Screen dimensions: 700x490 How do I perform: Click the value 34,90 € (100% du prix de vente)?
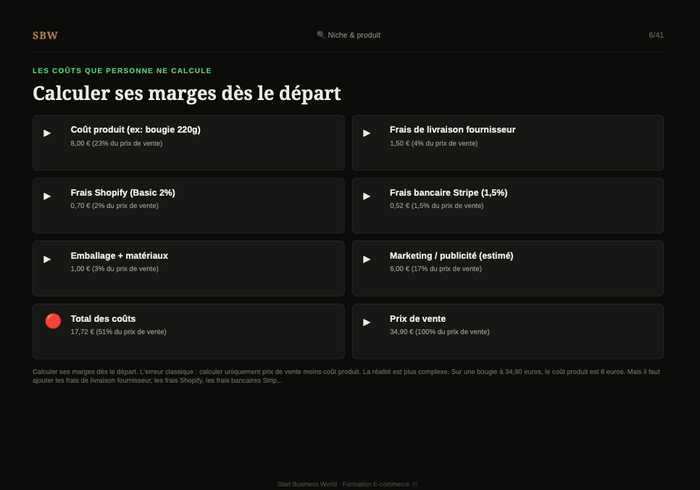(x=439, y=332)
